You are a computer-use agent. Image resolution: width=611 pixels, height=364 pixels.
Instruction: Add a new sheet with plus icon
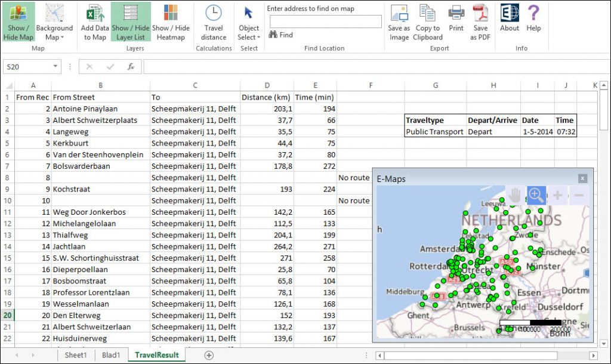(209, 355)
